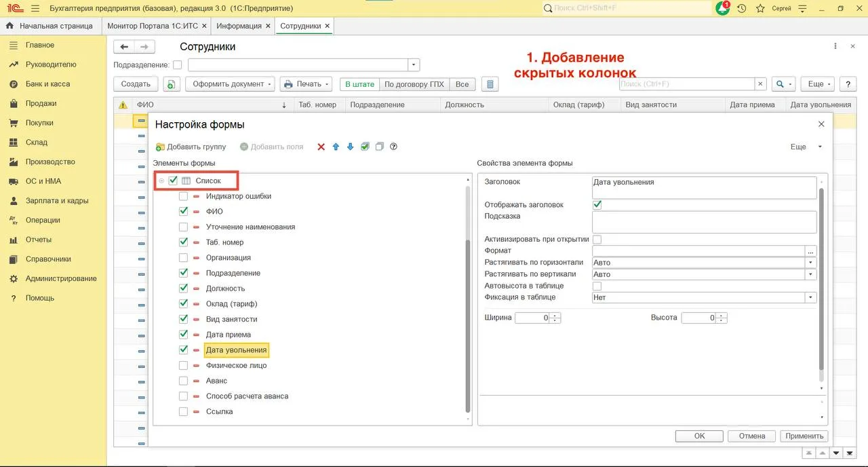Image resolution: width=868 pixels, height=467 pixels.
Task: Open the Банк и касса sidebar section
Action: click(x=47, y=84)
